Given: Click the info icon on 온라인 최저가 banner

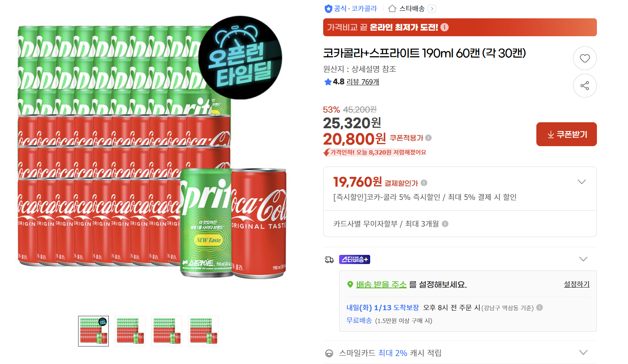Looking at the screenshot, I should pos(445,27).
